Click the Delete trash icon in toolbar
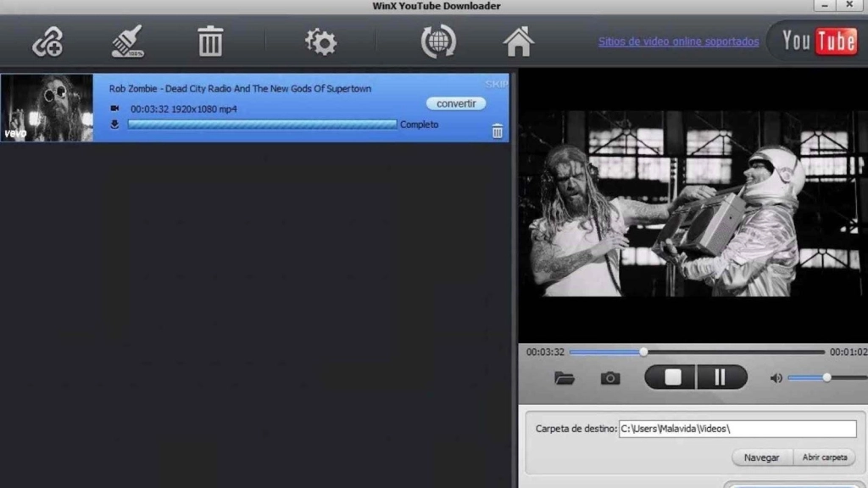Viewport: 868px width, 488px height. [x=210, y=42]
